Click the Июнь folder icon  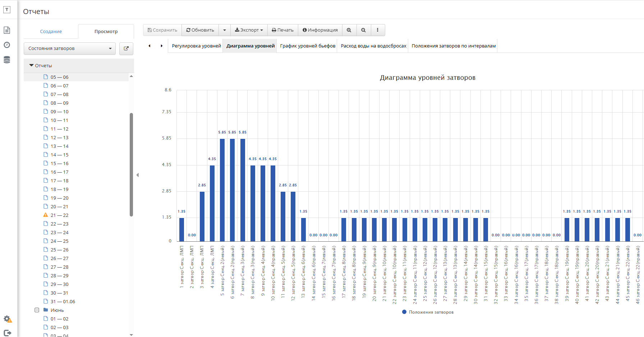[46, 310]
